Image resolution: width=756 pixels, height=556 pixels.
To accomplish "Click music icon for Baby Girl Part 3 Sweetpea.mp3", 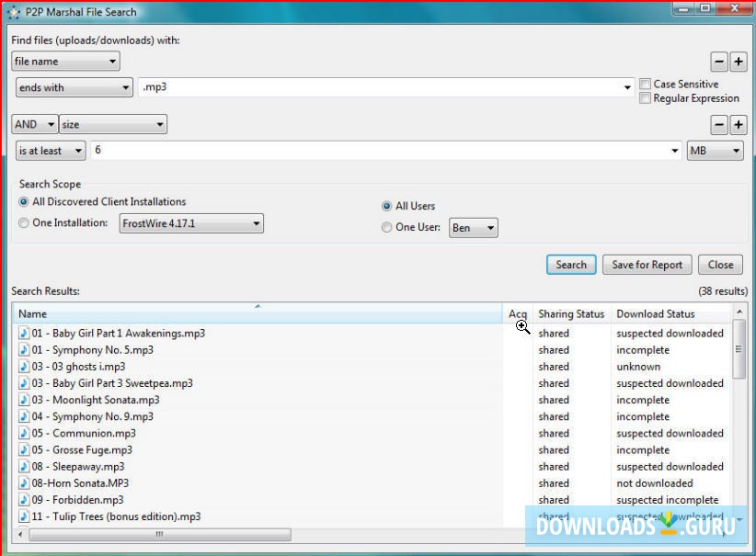I will click(24, 383).
